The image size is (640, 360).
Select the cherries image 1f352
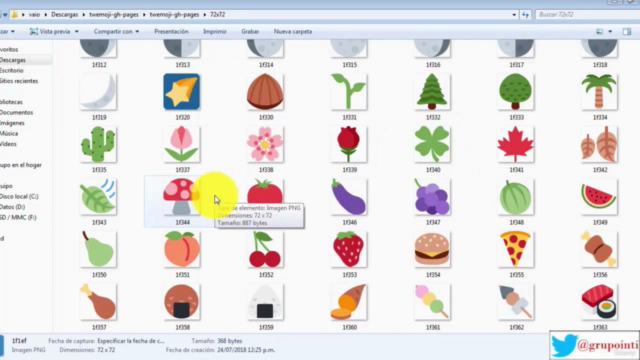coord(265,249)
